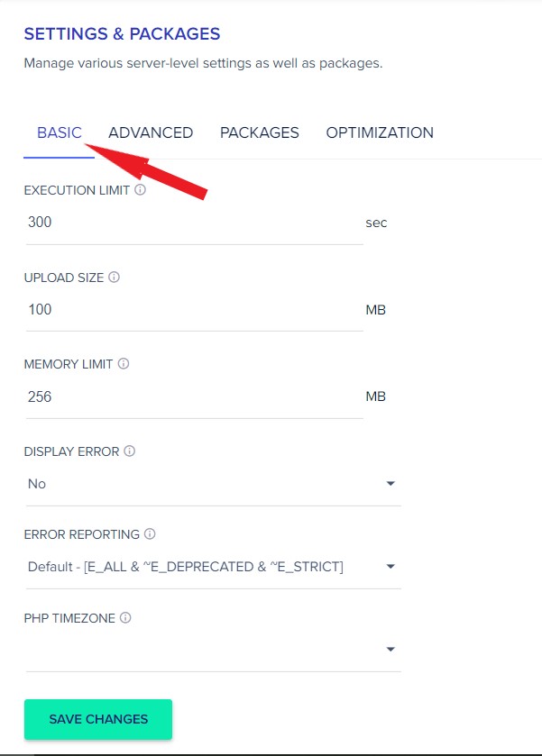Viewport: 542px width, 756px height.
Task: Expand the PHP Timezone dropdown
Action: 214,650
